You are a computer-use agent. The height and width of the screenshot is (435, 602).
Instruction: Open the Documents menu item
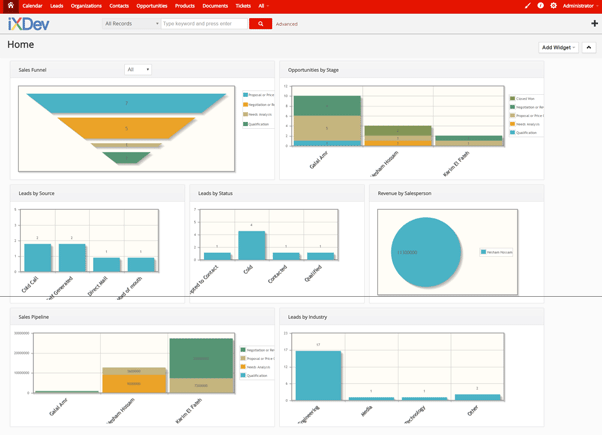(215, 6)
